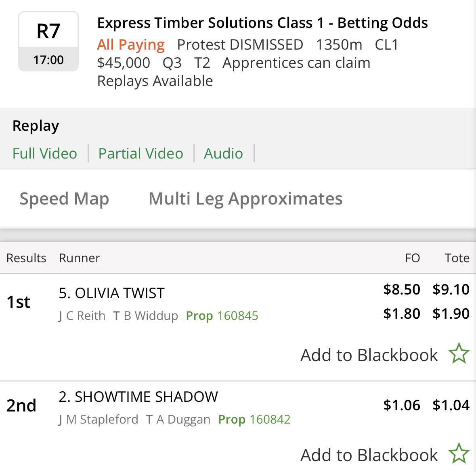Screen dimensions: 476x472
Task: Select the R7 17:00 race badge
Action: pyautogui.click(x=48, y=41)
